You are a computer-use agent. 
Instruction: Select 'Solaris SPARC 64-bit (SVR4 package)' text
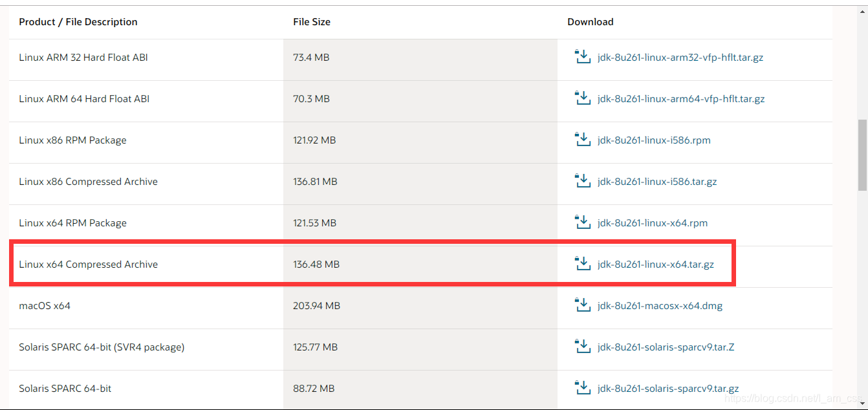(102, 347)
